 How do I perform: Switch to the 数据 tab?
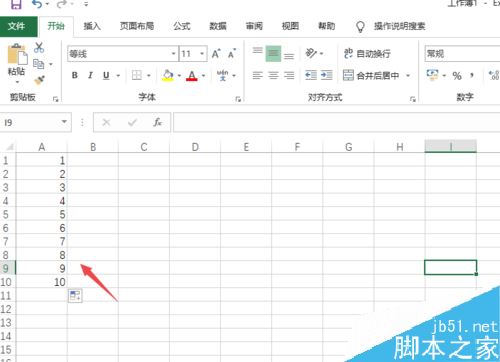tap(218, 26)
